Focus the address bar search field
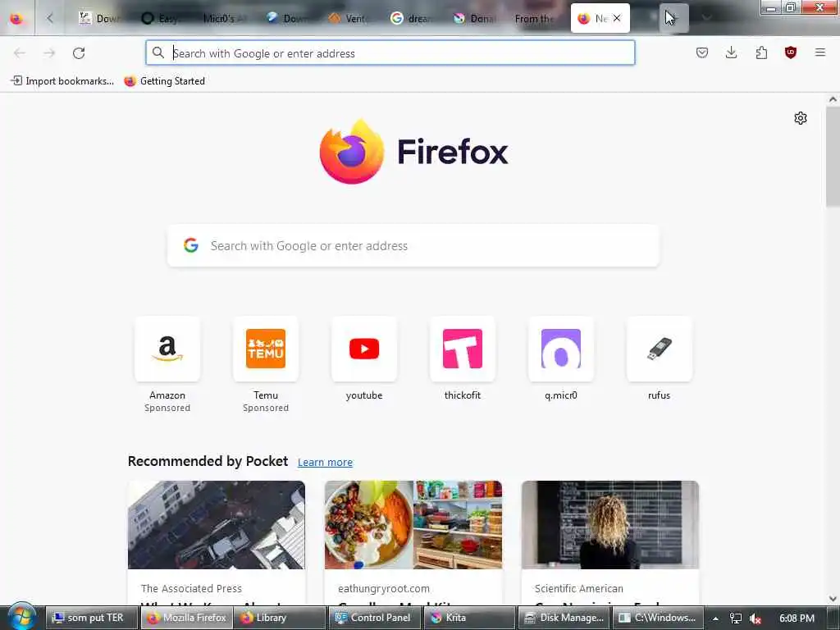Viewport: 840px width, 630px height. pyautogui.click(x=390, y=53)
